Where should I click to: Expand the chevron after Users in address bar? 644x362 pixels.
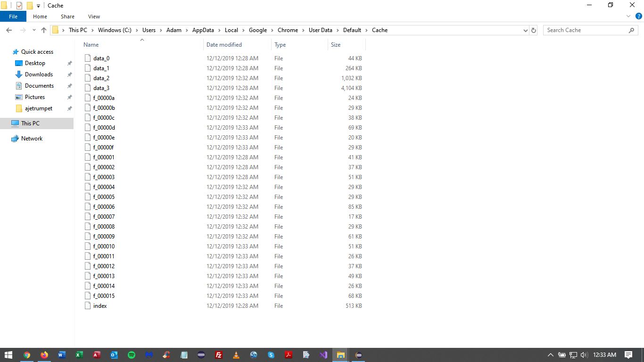pos(161,30)
